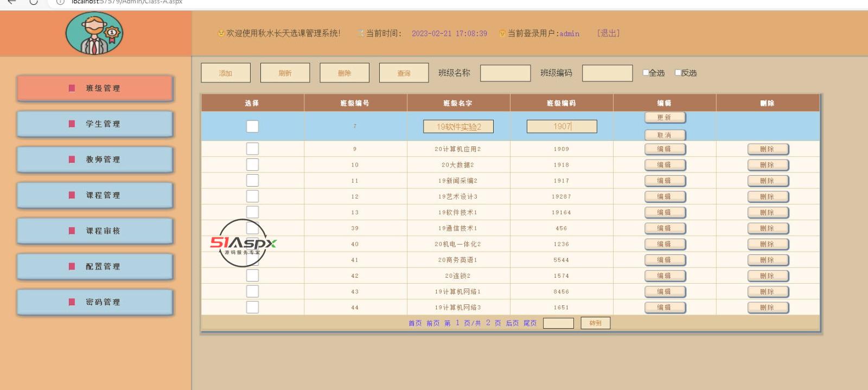
Task: Enable the 全选 checkbox
Action: pyautogui.click(x=646, y=73)
